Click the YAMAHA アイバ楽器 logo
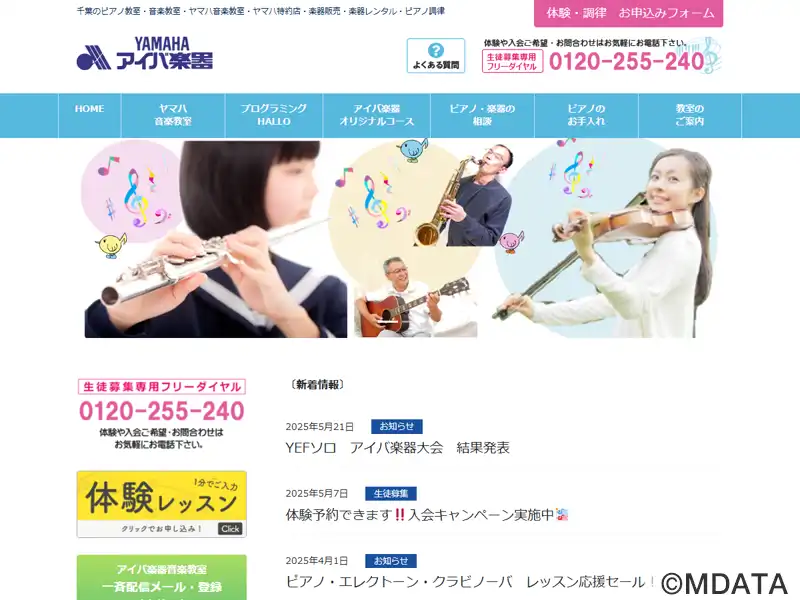The width and height of the screenshot is (800, 600). coord(144,54)
